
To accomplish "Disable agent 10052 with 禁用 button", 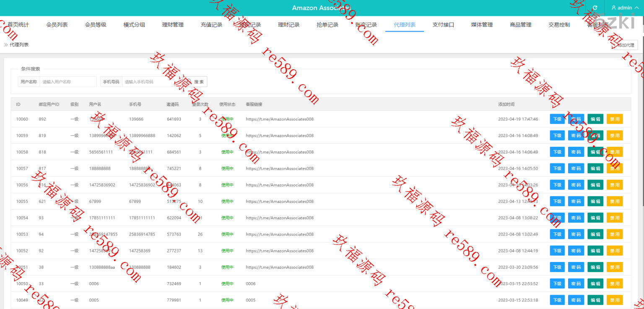I will (614, 251).
